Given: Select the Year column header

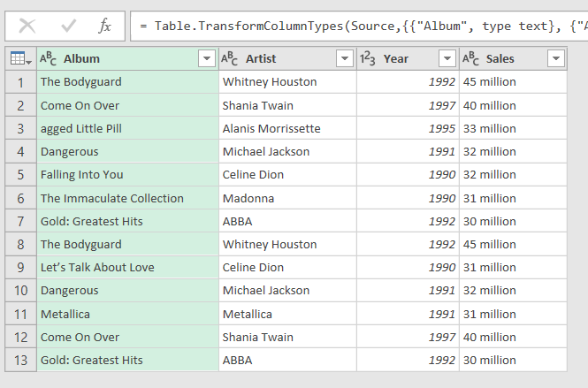Looking at the screenshot, I should [408, 59].
